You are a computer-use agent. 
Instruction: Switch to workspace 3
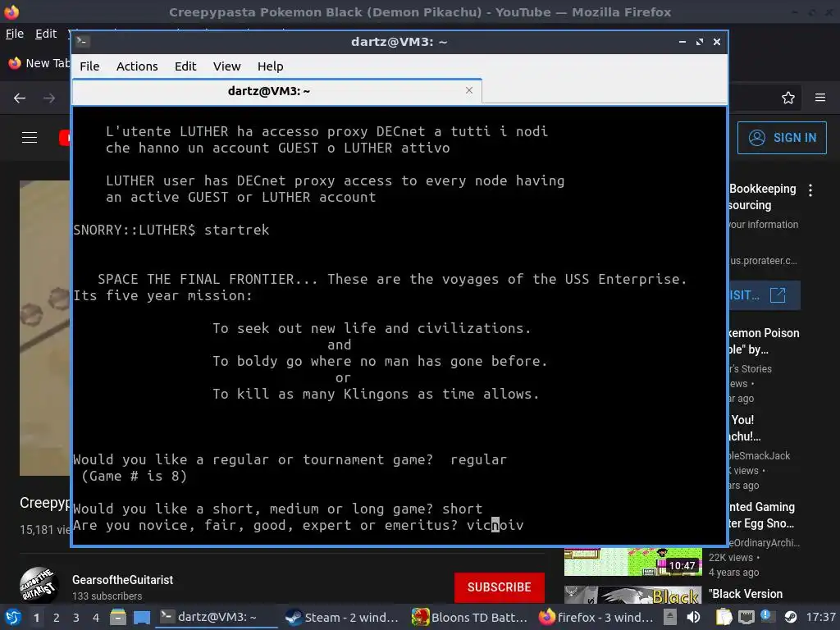(x=76, y=617)
